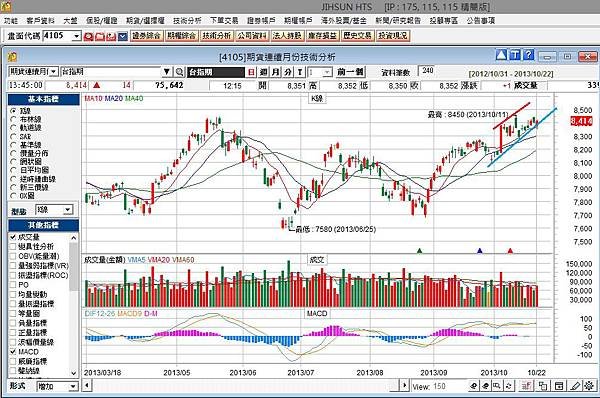Open the settings gear icon in chart toolbar
600x398 pixels.
tap(590, 385)
